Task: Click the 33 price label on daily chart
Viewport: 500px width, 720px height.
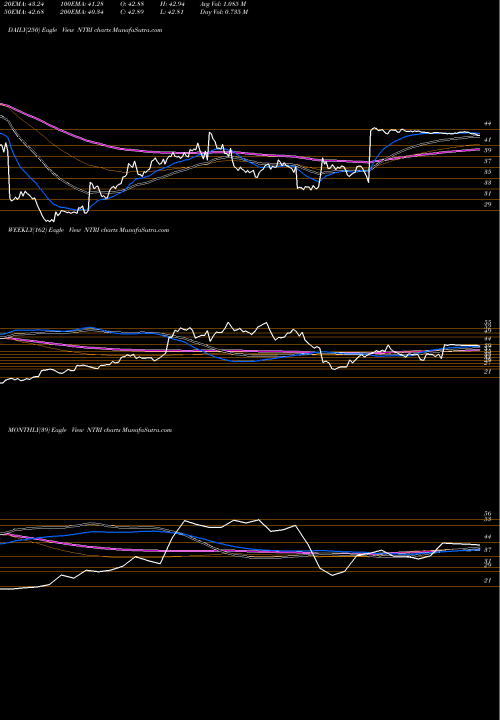Action: click(488, 183)
